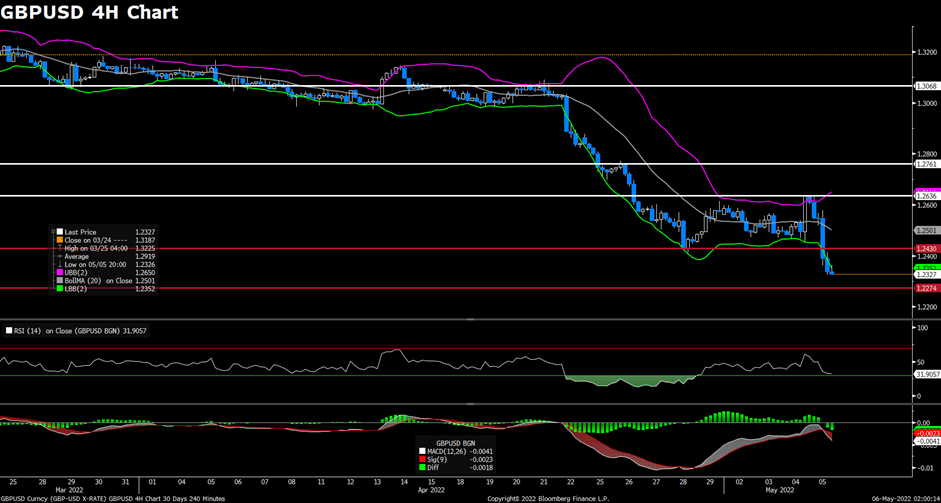Click the High on 03/25 marker icon
Viewport: 941px width, 503px height.
point(59,248)
